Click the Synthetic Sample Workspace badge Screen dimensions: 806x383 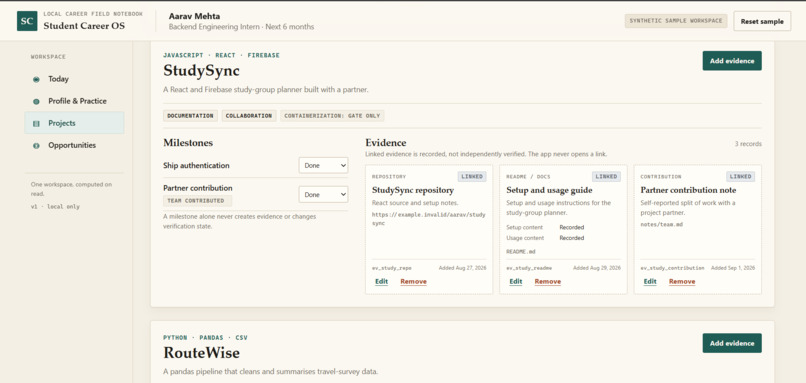pyautogui.click(x=676, y=21)
